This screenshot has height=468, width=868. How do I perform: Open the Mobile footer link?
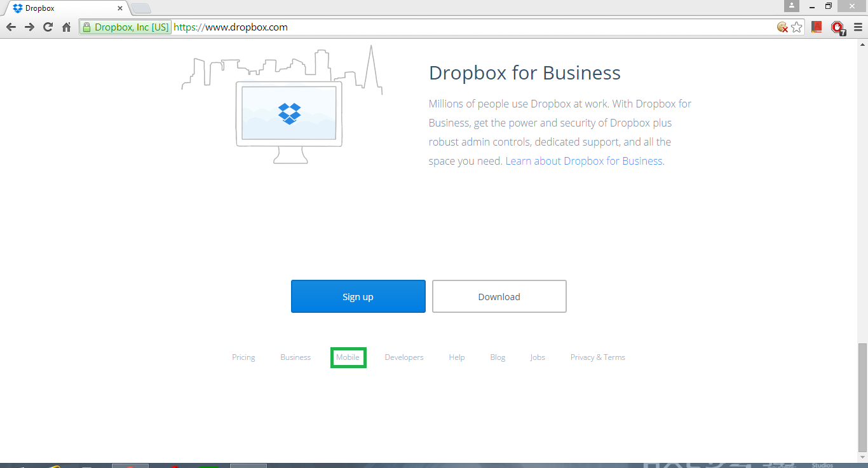(x=348, y=357)
